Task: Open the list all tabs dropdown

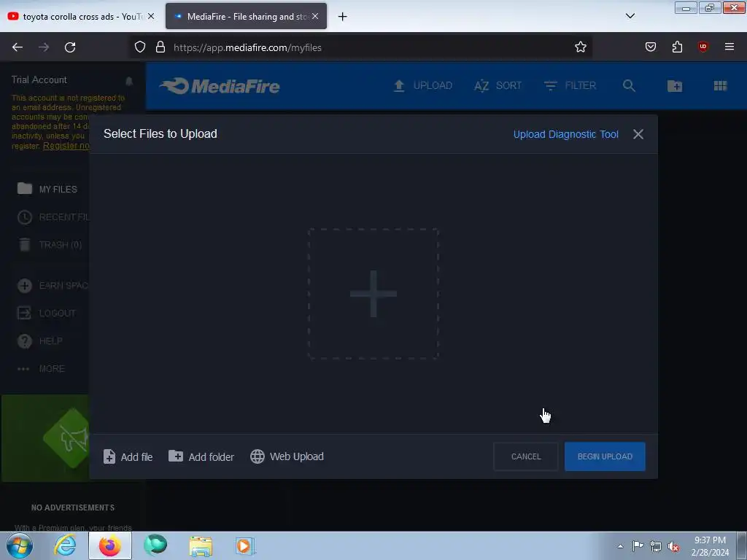Action: pos(630,16)
